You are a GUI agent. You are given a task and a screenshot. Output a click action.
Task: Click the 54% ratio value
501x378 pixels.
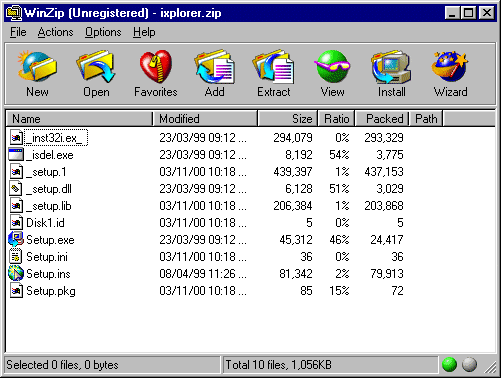(339, 155)
